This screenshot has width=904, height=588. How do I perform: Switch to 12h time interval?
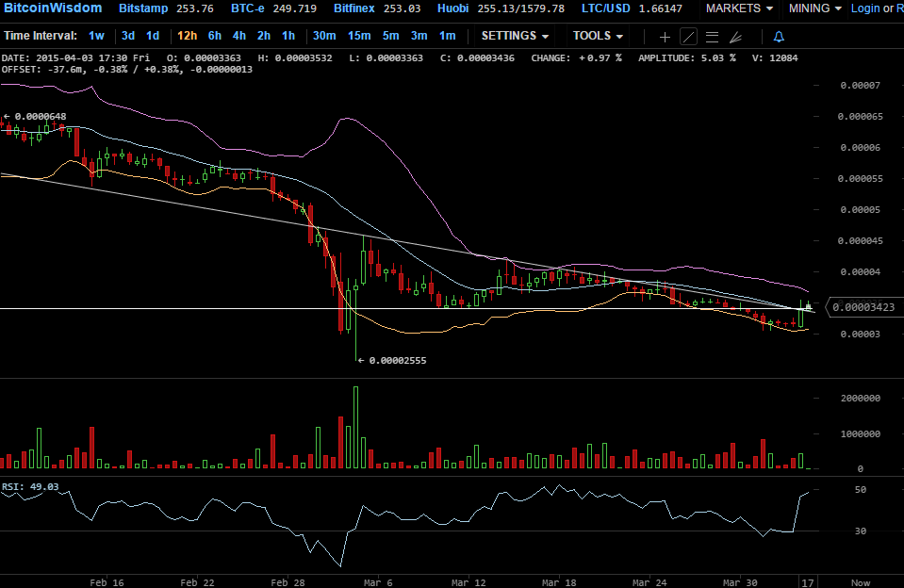coord(187,36)
